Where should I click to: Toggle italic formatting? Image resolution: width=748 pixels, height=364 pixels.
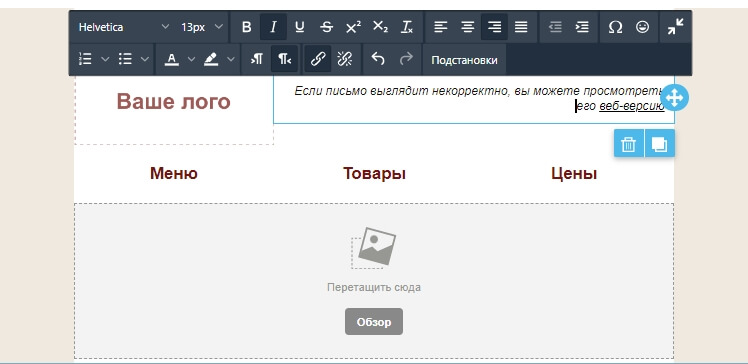(273, 27)
